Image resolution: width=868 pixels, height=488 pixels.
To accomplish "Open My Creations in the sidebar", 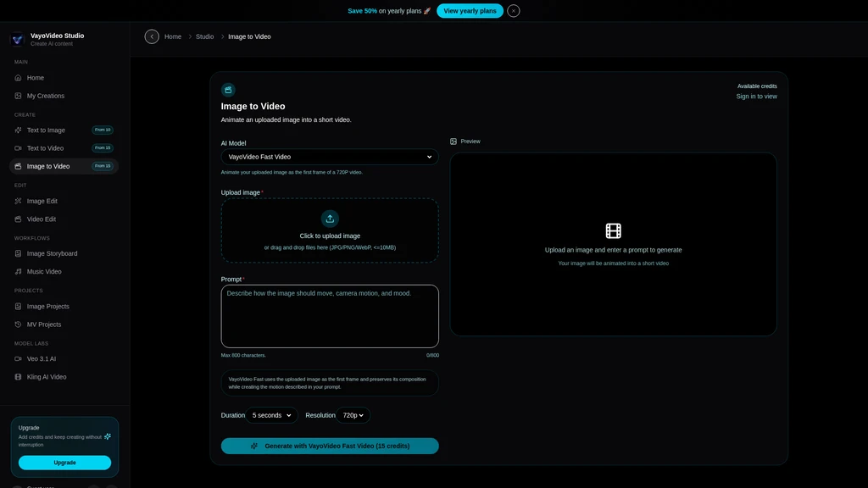I will click(64, 96).
